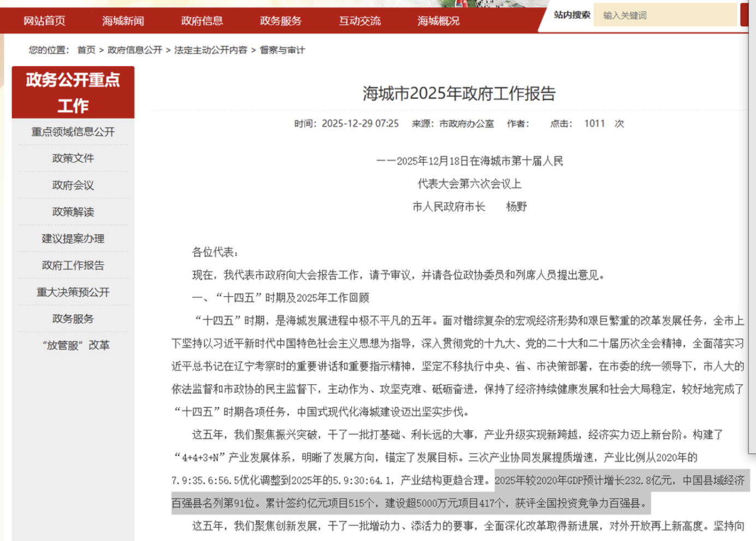The height and width of the screenshot is (541, 756).
Task: Open 重大决策预公开 from the sidebar
Action: click(73, 292)
